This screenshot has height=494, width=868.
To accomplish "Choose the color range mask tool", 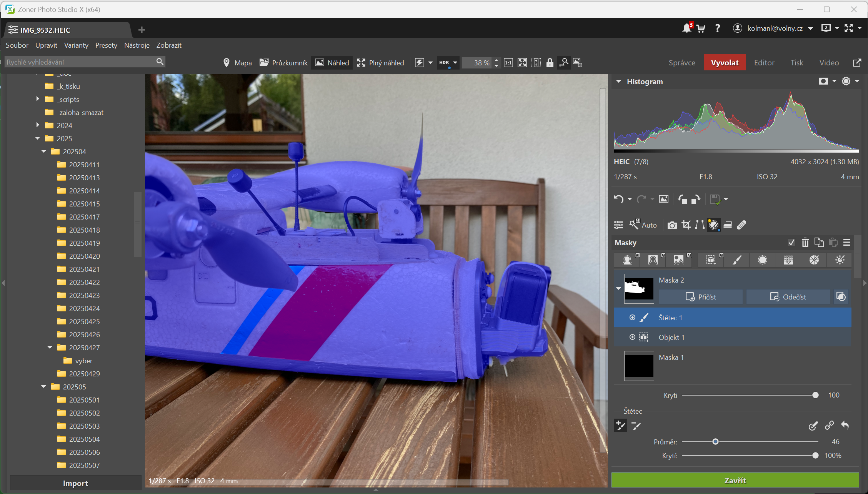I will (x=814, y=260).
